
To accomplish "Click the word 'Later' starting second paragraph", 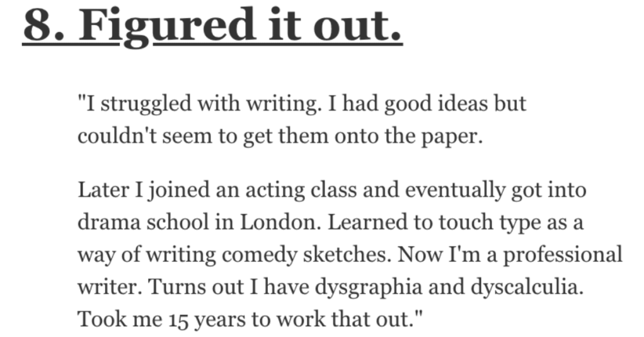I will [x=103, y=190].
